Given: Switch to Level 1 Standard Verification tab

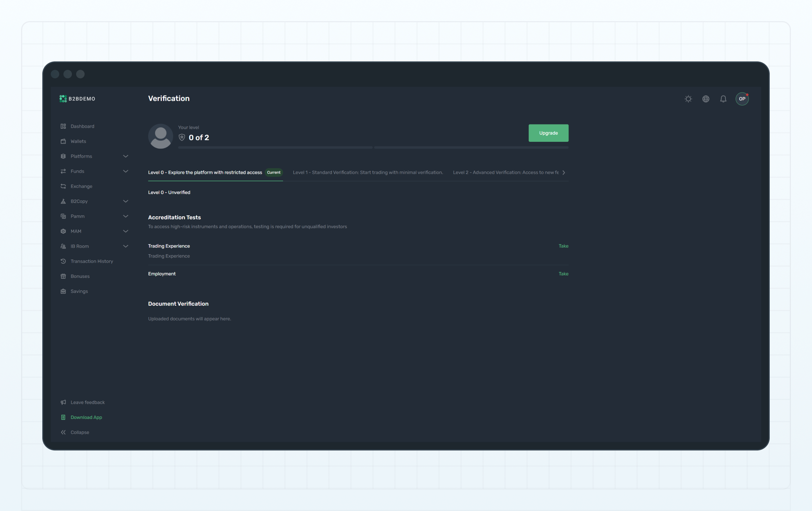Looking at the screenshot, I should [x=368, y=172].
